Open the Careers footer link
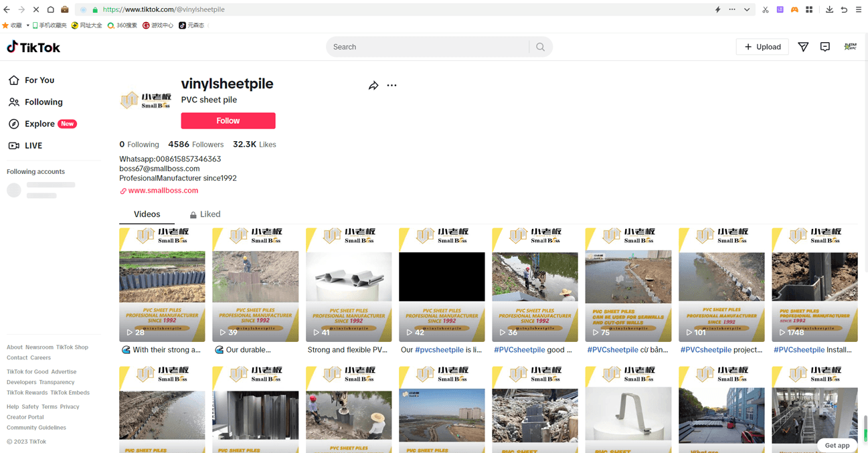This screenshot has height=453, width=868. (41, 358)
